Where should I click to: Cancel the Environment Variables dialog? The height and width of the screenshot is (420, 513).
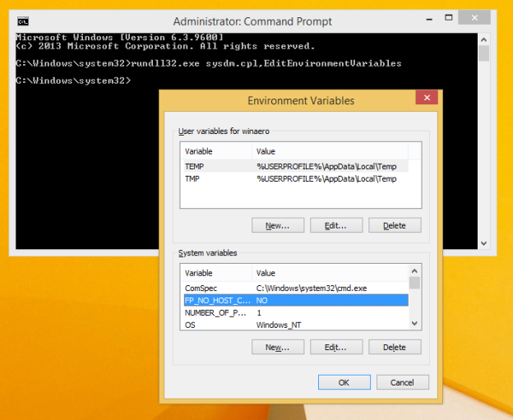402,382
